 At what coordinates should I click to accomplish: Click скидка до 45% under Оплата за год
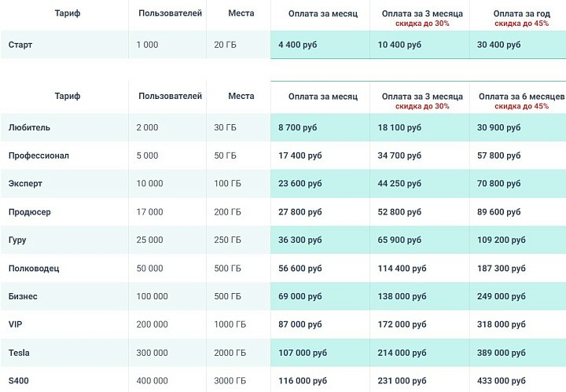coord(522,24)
